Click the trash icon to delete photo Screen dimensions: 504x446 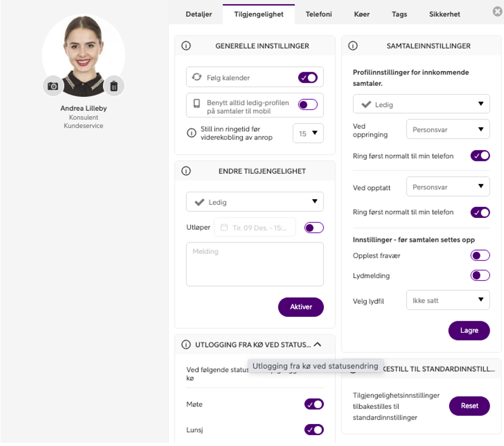(x=114, y=86)
